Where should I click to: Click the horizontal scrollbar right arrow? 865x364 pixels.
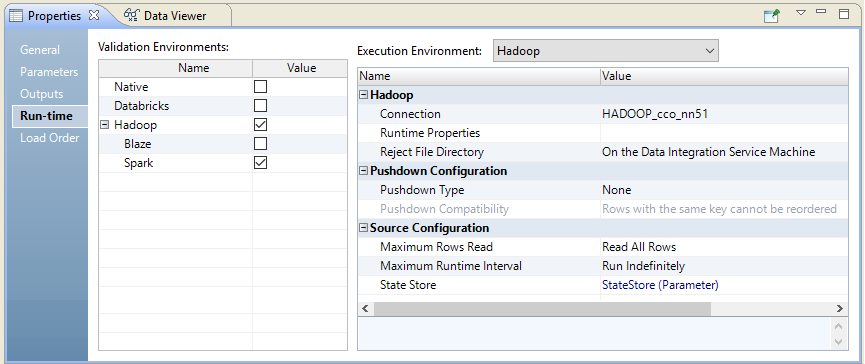point(840,309)
